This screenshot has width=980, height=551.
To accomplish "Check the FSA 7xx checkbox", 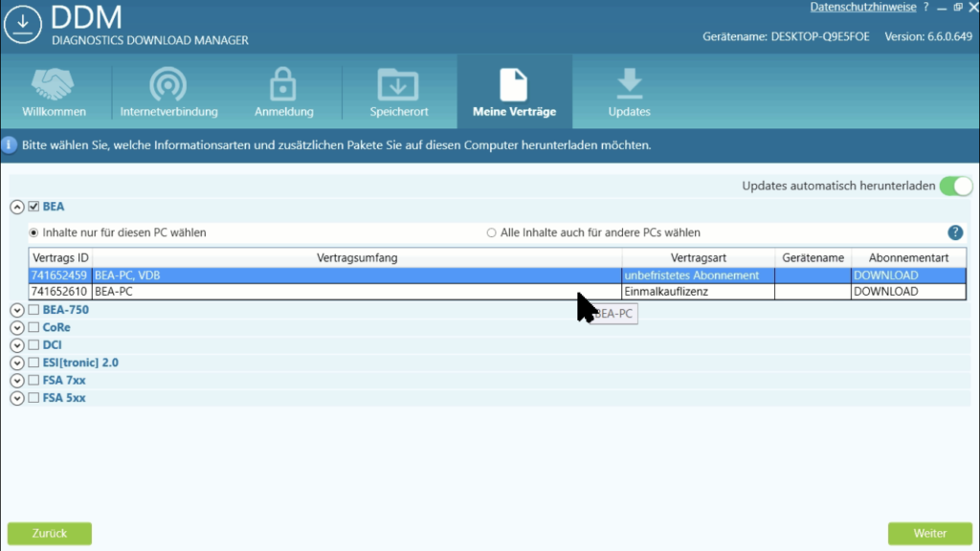I will 33,380.
